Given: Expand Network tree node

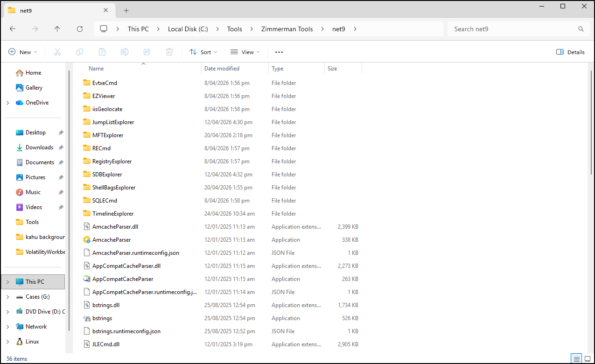Looking at the screenshot, I should click(x=8, y=327).
